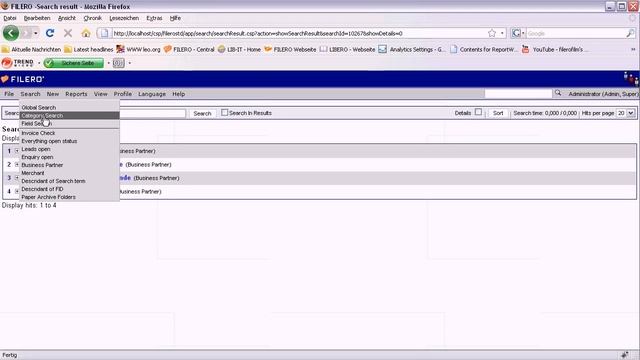Screen dimensions: 640x360
Task: Click the users icon in FILERO header
Action: (631, 79)
